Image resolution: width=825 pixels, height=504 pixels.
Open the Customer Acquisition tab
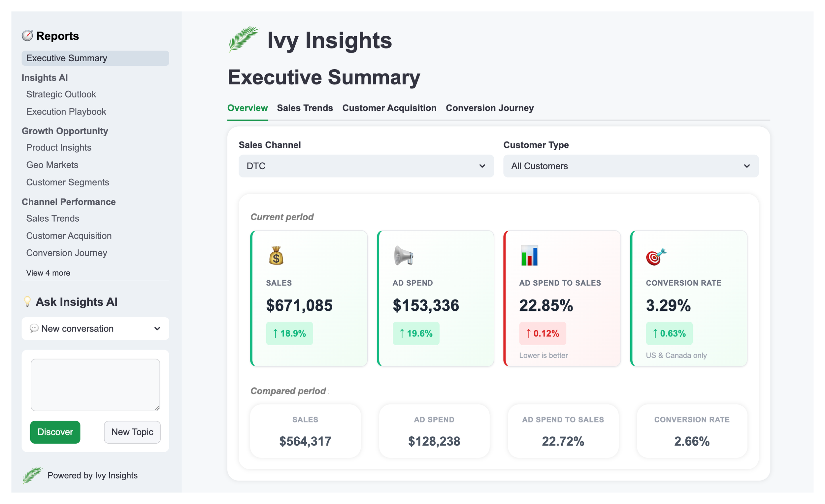389,108
